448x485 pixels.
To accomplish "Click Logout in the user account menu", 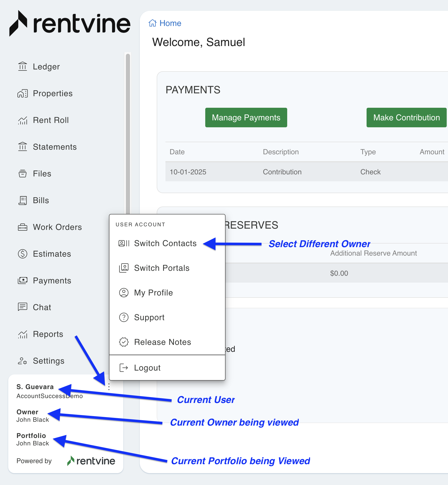I will point(147,368).
